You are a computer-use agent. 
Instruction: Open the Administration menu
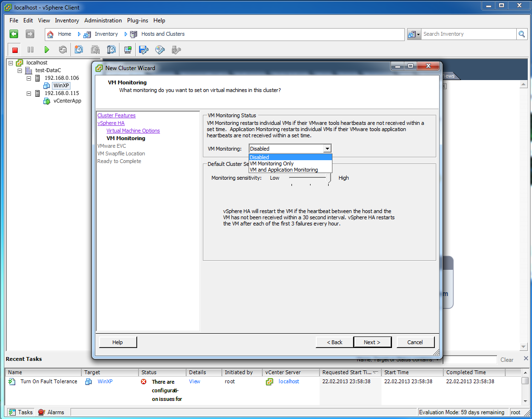pyautogui.click(x=103, y=20)
